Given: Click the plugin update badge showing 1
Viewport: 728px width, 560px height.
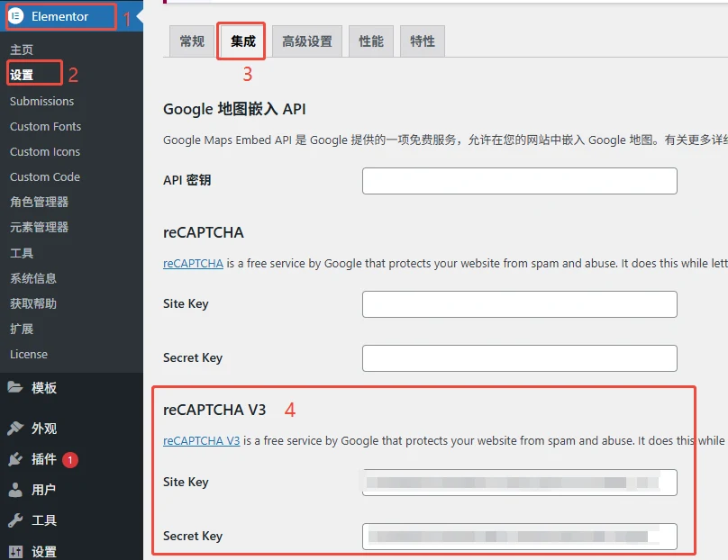Looking at the screenshot, I should (70, 460).
